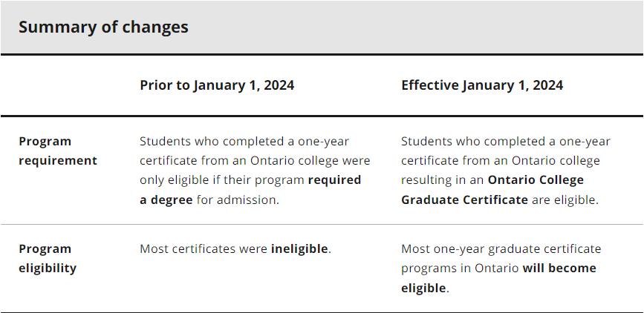Click 'are eligible.' text
This screenshot has height=313, width=644.
(565, 200)
